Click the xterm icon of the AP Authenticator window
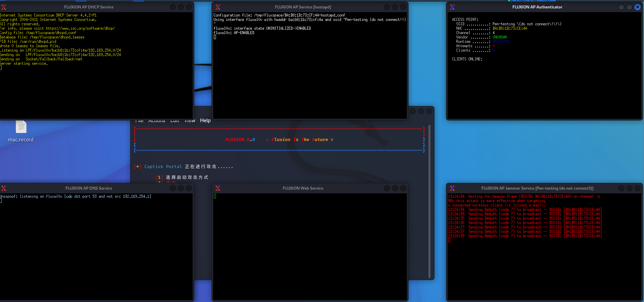 pos(452,7)
